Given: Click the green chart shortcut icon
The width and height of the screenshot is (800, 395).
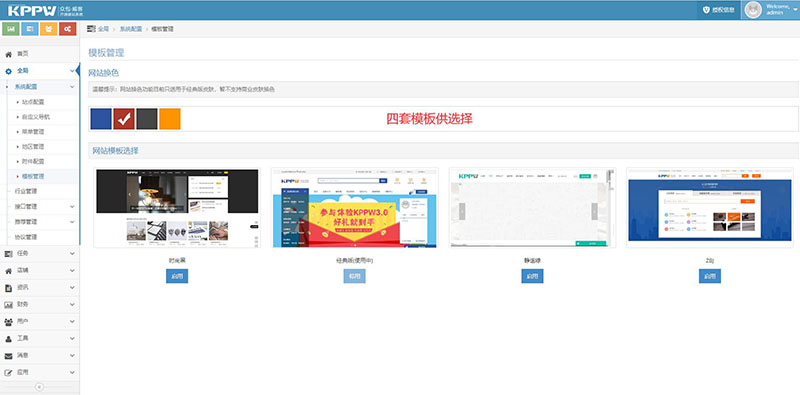Looking at the screenshot, I should (11, 29).
